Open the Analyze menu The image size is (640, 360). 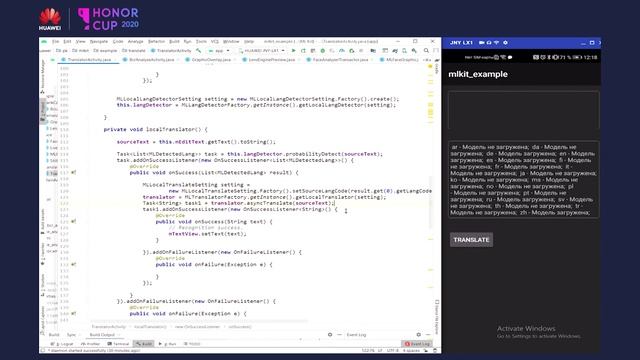pyautogui.click(x=136, y=42)
